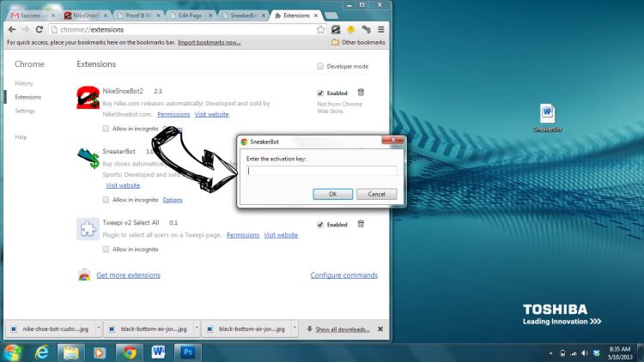Show hidden system tray icons arrow
Screen dimensions: 644x362
coord(551,353)
